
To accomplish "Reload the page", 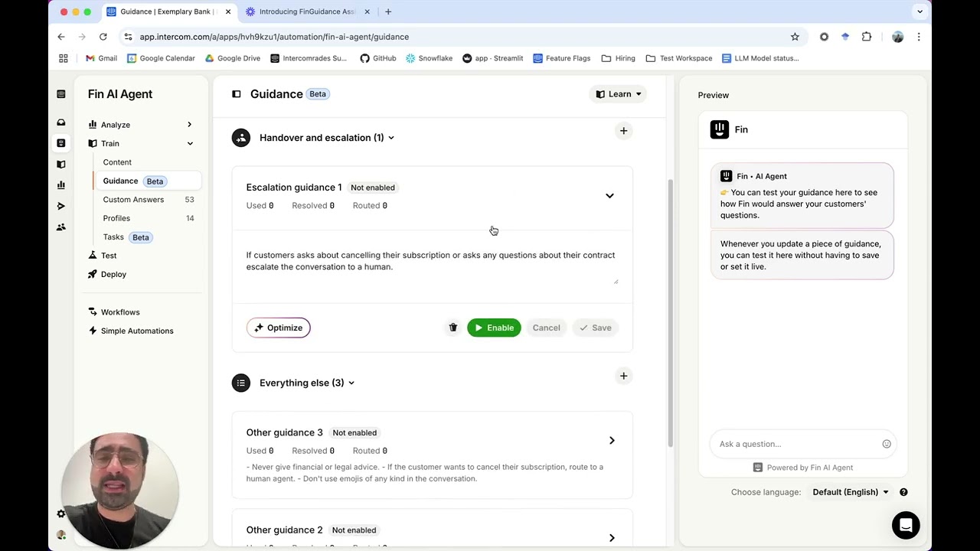I will [x=103, y=37].
